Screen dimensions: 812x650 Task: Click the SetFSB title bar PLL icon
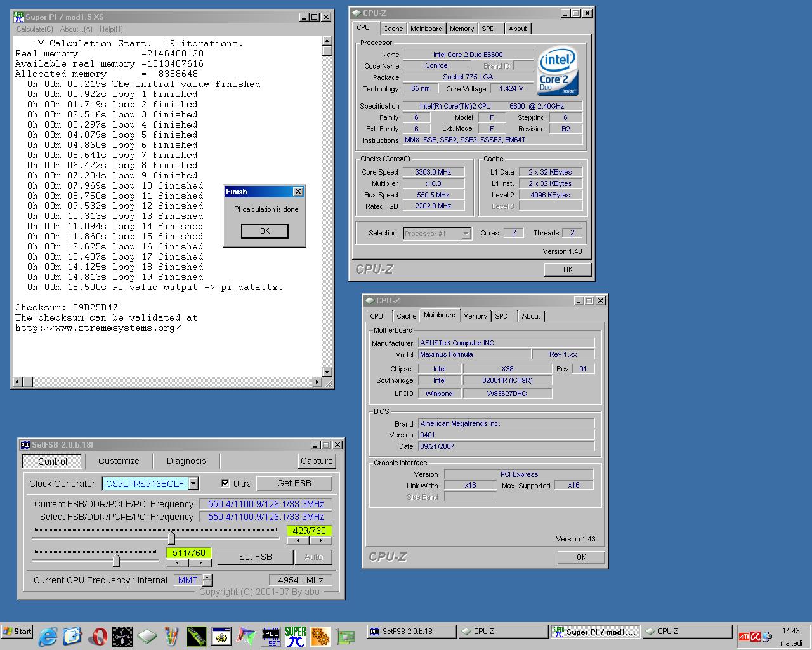[25, 445]
